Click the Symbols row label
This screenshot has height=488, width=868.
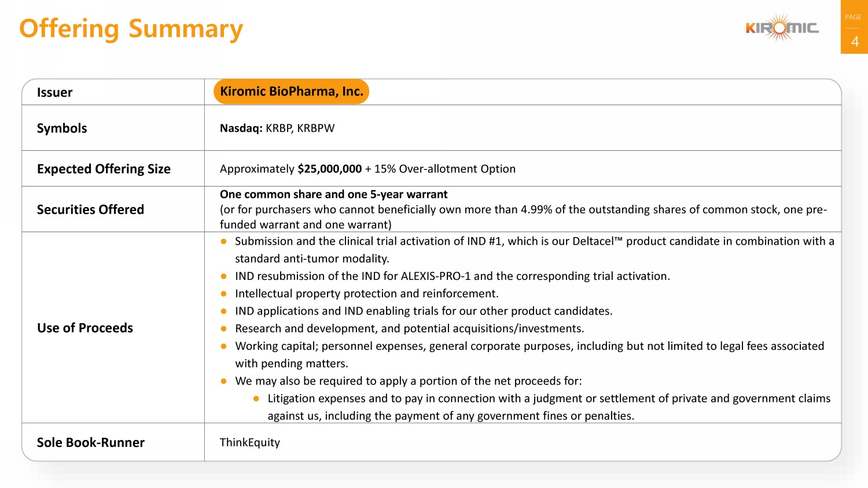pos(62,128)
